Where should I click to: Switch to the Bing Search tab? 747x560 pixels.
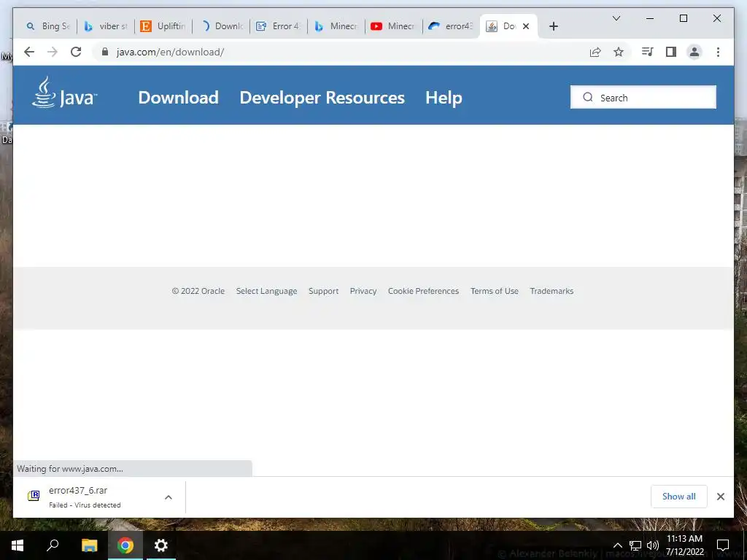(47, 26)
